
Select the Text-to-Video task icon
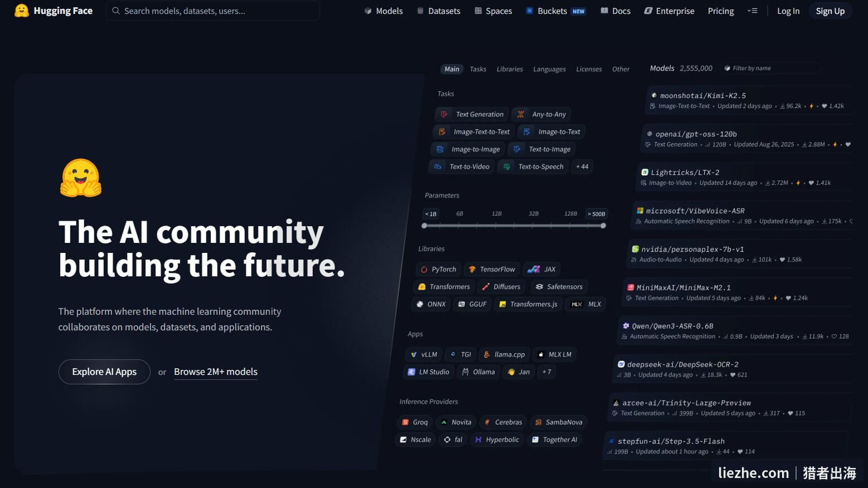pos(438,166)
